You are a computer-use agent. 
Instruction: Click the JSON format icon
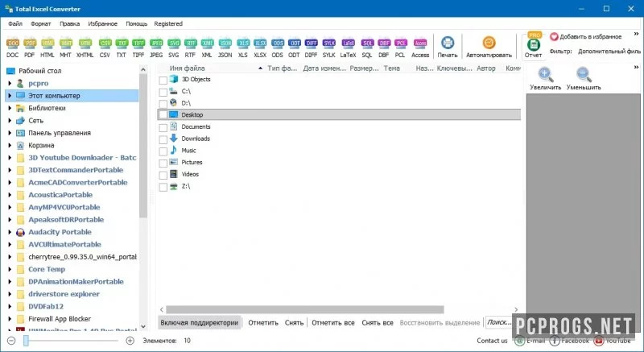click(225, 43)
